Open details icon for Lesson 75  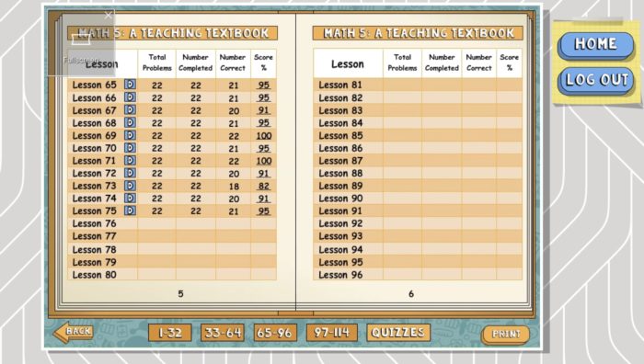click(x=130, y=210)
